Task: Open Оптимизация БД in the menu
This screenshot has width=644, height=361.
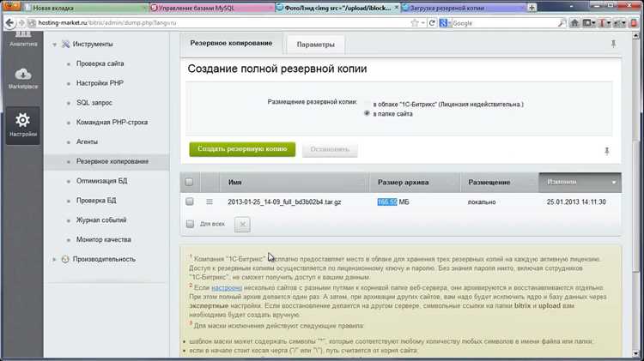Action: [x=101, y=181]
